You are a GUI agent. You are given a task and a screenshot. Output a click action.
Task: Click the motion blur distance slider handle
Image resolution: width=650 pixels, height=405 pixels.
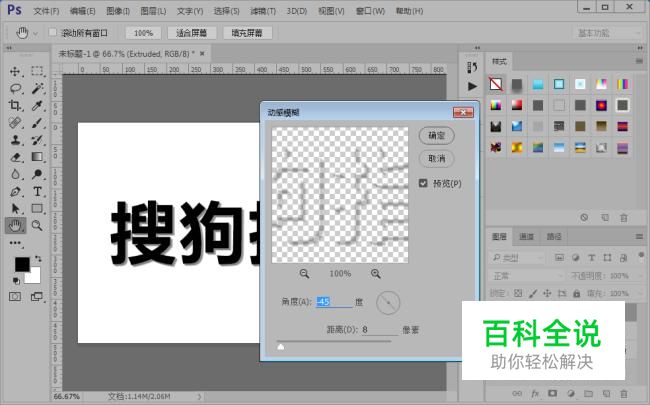[281, 347]
